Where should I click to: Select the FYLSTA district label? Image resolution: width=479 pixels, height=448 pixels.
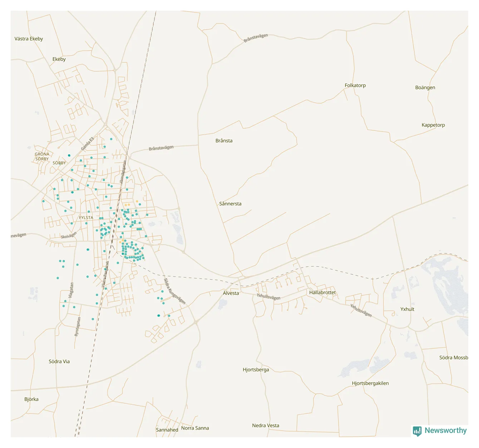pos(86,218)
